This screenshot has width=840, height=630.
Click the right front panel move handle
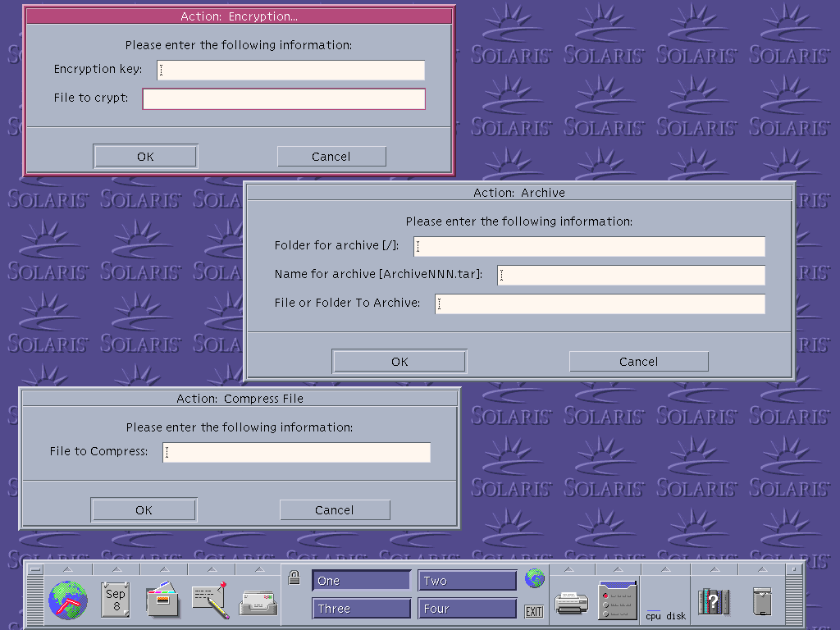(794, 600)
